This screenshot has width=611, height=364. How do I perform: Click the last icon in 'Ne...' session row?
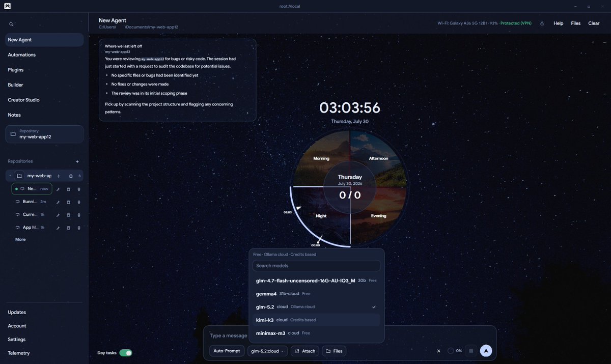pos(79,189)
